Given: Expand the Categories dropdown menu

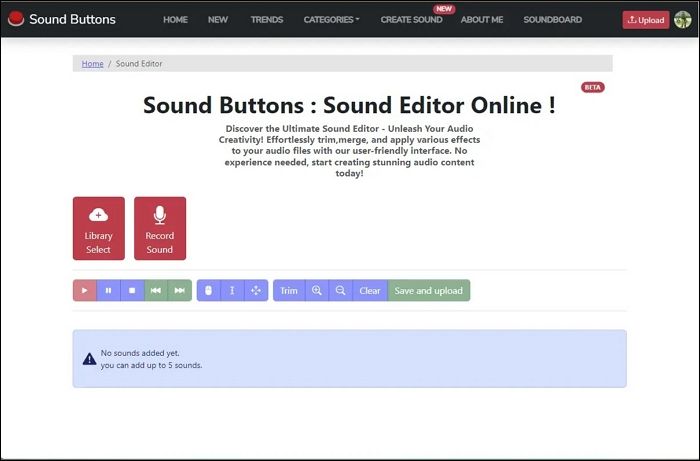Looking at the screenshot, I should (x=331, y=19).
